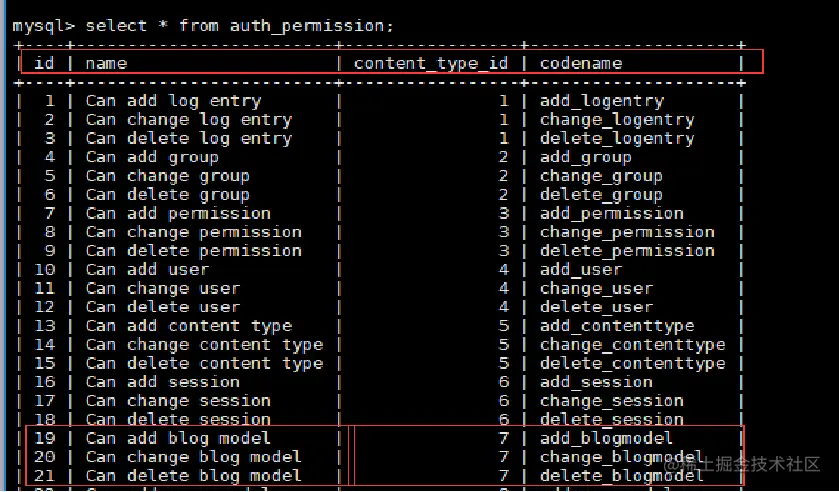Click the 'delete_blogmodel' codename cell
The height and width of the screenshot is (492, 839).
622,476
